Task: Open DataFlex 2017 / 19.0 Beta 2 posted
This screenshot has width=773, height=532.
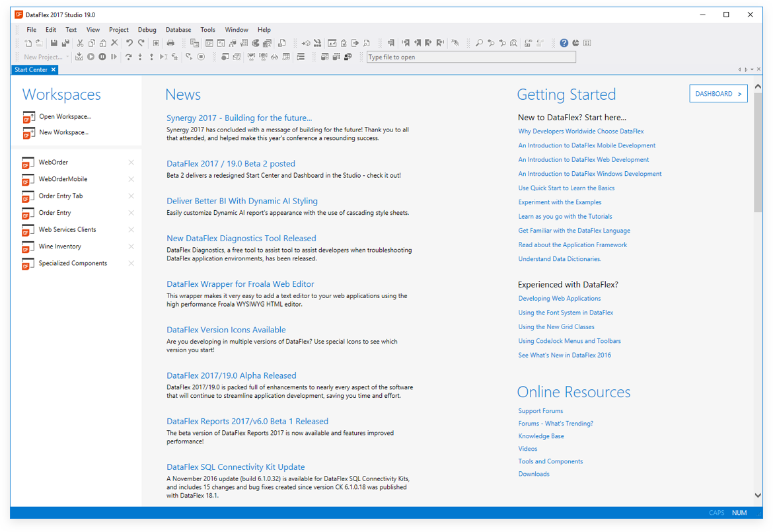Action: coord(231,164)
